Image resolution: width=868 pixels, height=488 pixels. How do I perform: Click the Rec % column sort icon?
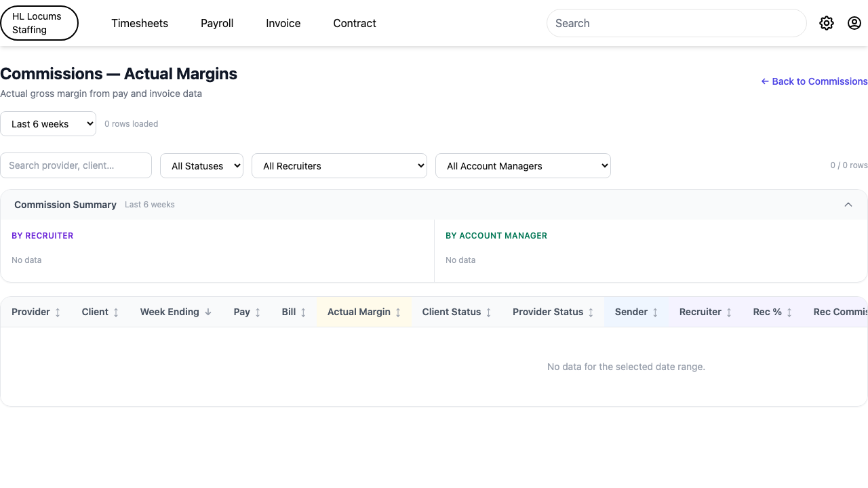789,312
